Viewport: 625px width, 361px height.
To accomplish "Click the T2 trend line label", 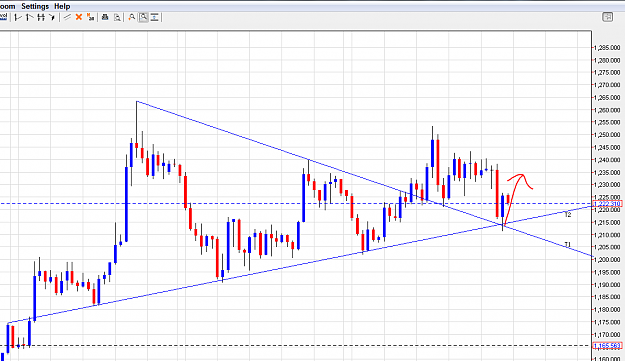I will 568,214.
